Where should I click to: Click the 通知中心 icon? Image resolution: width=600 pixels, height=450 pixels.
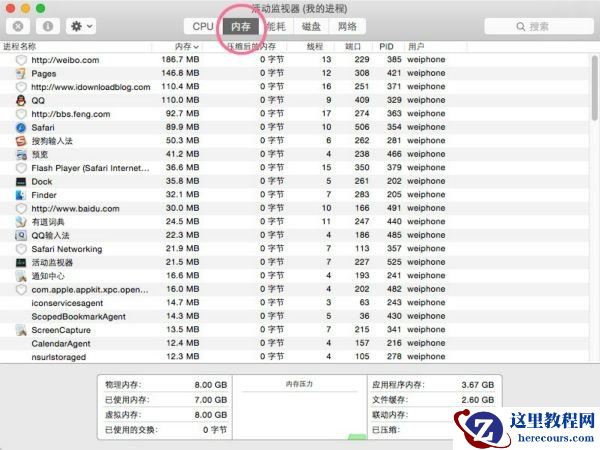21,276
